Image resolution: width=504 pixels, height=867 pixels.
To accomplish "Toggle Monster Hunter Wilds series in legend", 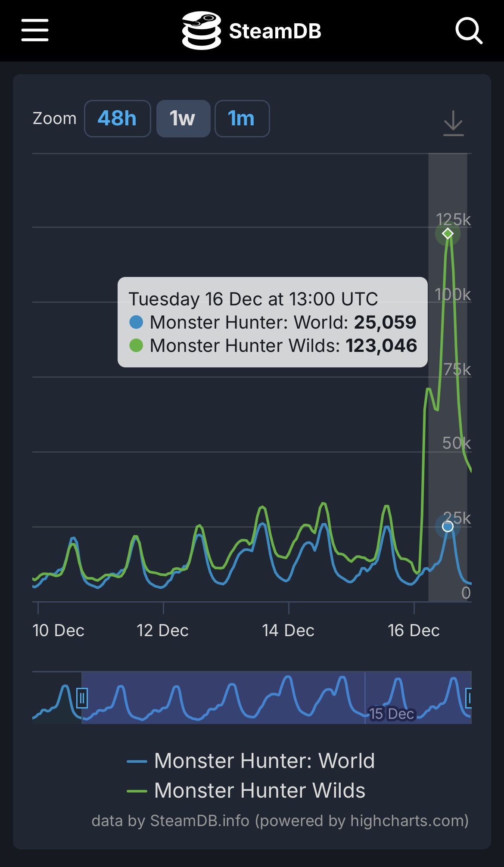I will point(259,790).
